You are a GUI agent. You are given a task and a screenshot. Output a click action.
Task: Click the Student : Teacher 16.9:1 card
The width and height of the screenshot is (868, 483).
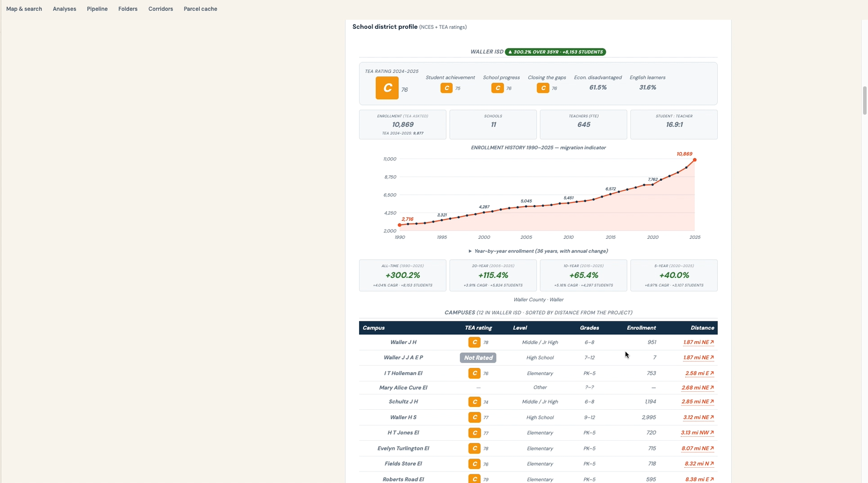coord(674,125)
